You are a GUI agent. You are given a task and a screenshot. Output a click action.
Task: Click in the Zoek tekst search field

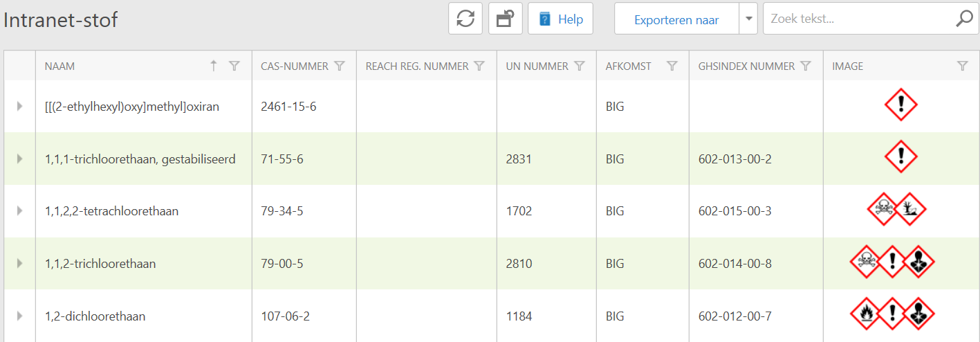click(x=858, y=19)
